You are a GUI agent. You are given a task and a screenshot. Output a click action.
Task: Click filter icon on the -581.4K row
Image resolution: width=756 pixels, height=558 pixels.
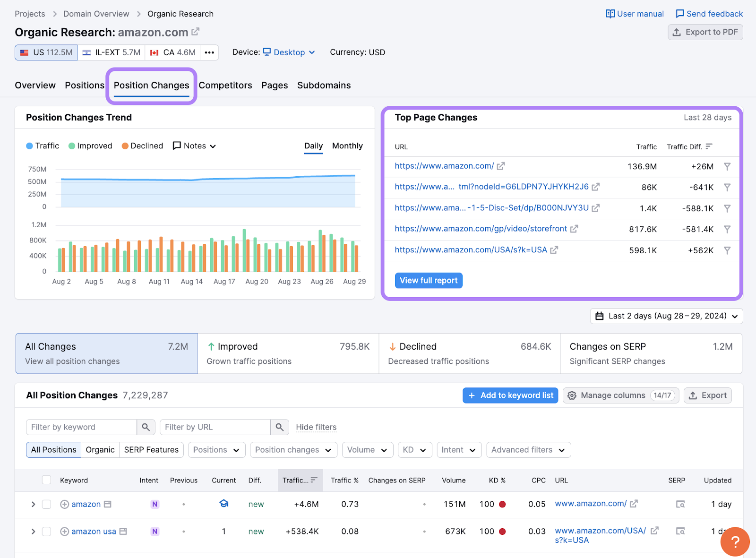(x=727, y=229)
